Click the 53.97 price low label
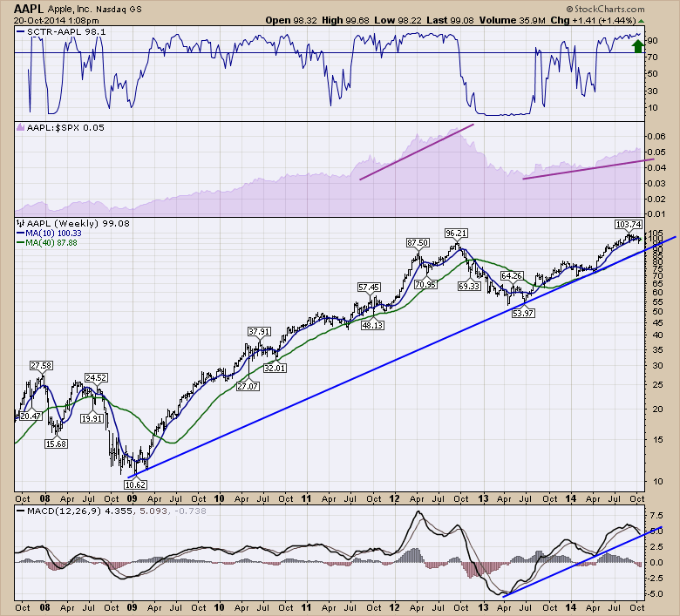 click(x=523, y=313)
